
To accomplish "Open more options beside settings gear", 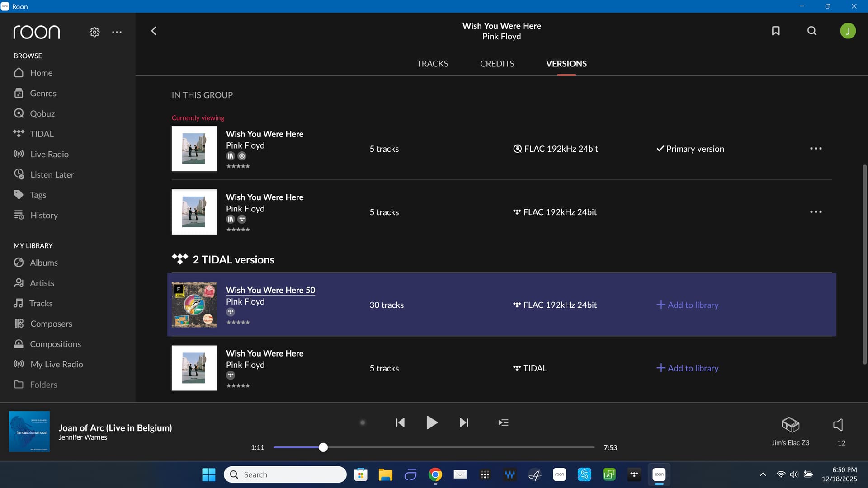I will pos(117,32).
